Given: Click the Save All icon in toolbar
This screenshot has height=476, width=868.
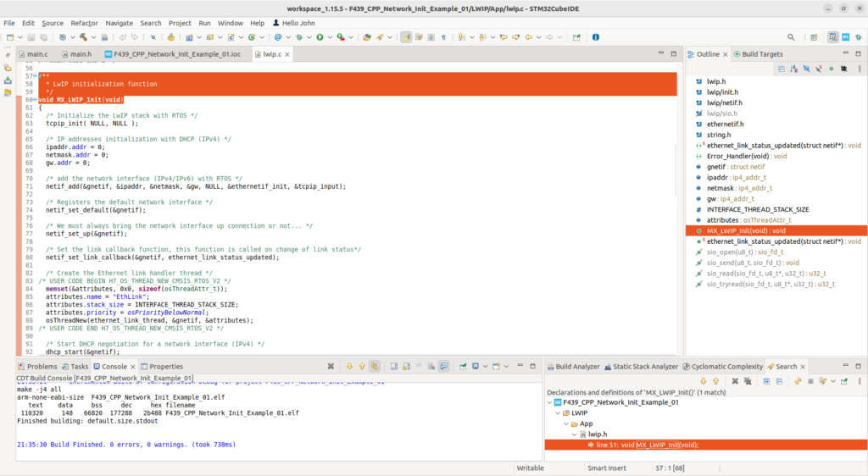Looking at the screenshot, I should click(x=44, y=37).
